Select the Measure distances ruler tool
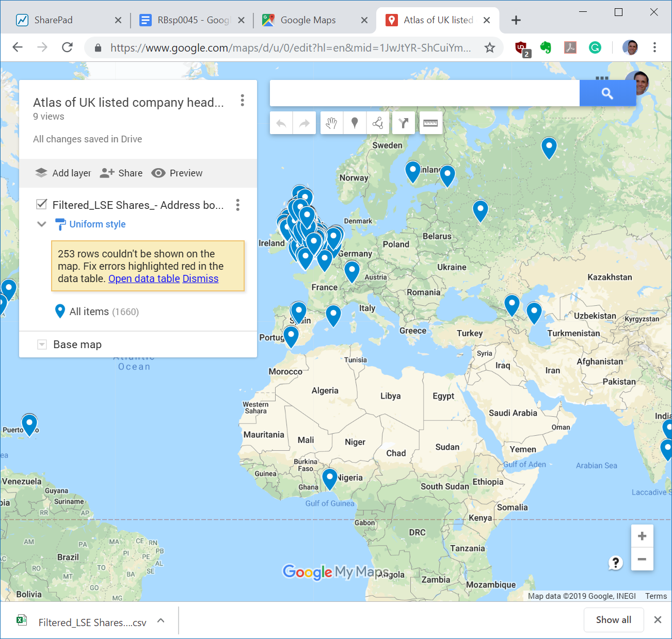 point(430,123)
